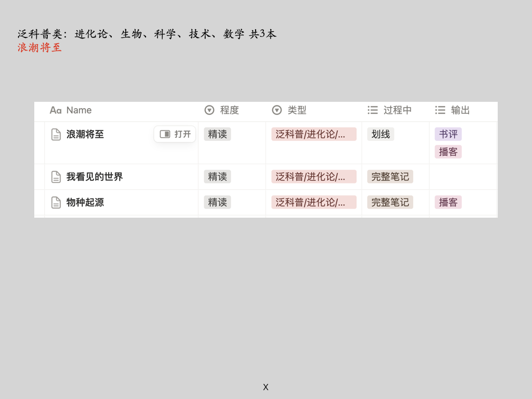Open the 物种起源 entry title

[85, 202]
